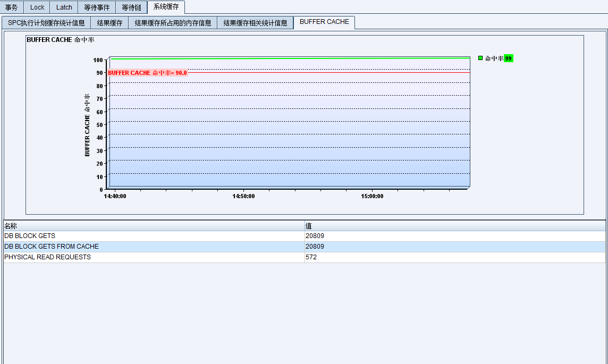The height and width of the screenshot is (364, 608).
Task: Open 结果缓存所占用的内存信息 sub-tab
Action: (x=173, y=23)
